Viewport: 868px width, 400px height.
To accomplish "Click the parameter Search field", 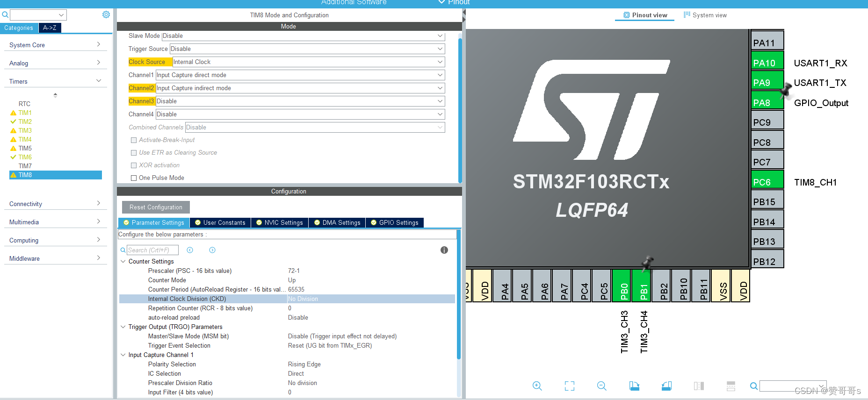I will [x=152, y=250].
